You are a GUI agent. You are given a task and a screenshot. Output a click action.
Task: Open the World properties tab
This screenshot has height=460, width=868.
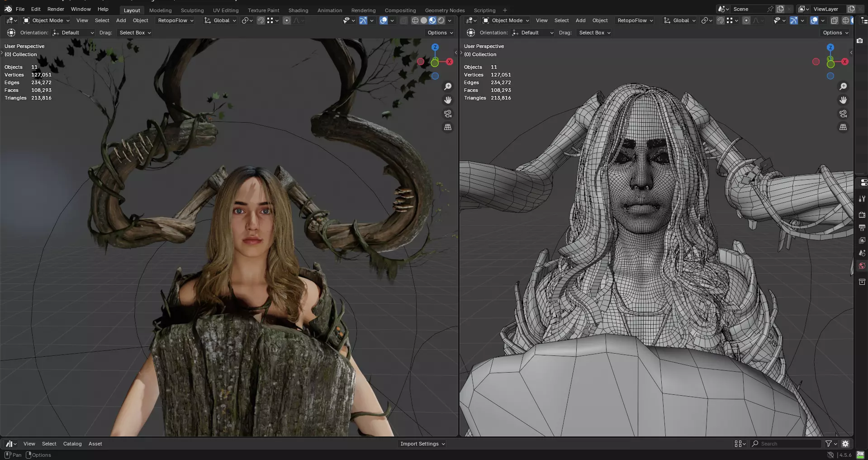pos(862,266)
